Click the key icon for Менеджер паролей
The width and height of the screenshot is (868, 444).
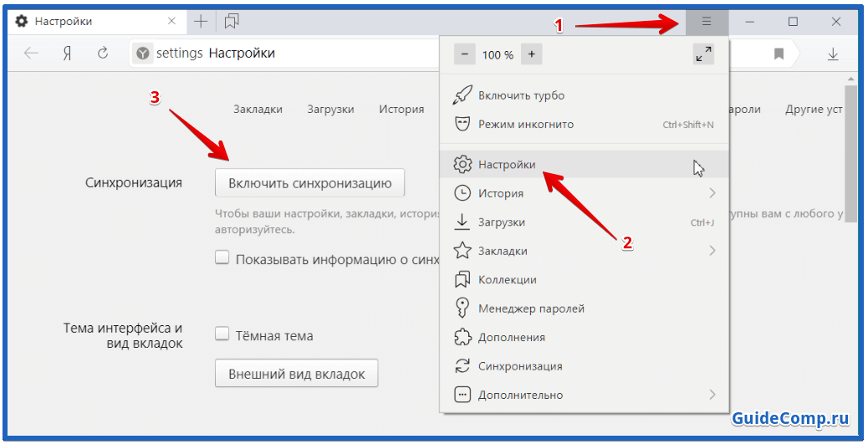click(462, 309)
